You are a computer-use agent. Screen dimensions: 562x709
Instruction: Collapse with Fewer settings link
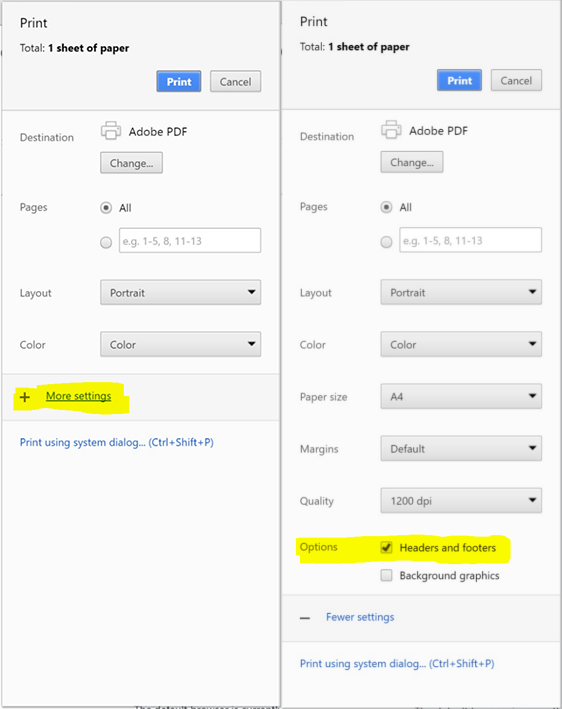coord(360,617)
